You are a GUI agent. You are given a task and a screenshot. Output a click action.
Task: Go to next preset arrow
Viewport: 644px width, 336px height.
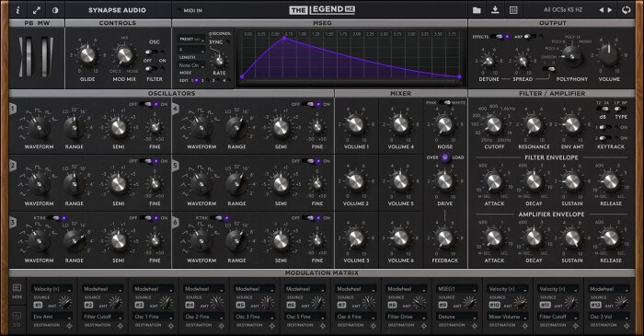[610, 10]
